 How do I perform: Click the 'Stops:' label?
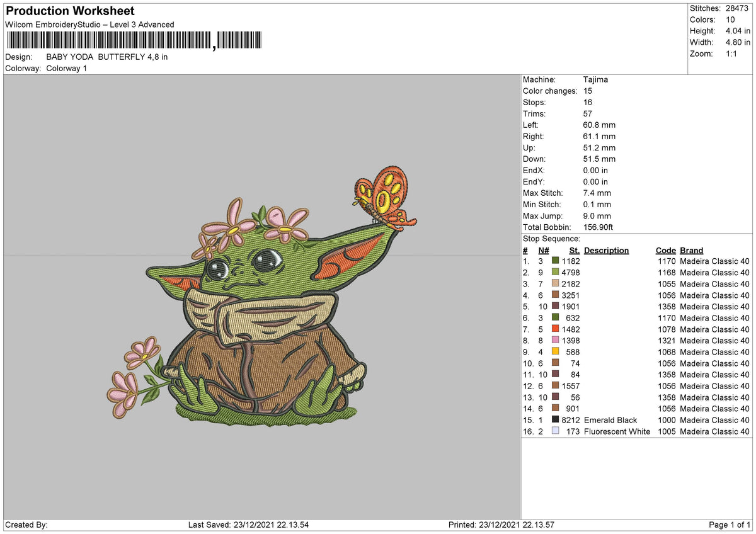coord(534,103)
